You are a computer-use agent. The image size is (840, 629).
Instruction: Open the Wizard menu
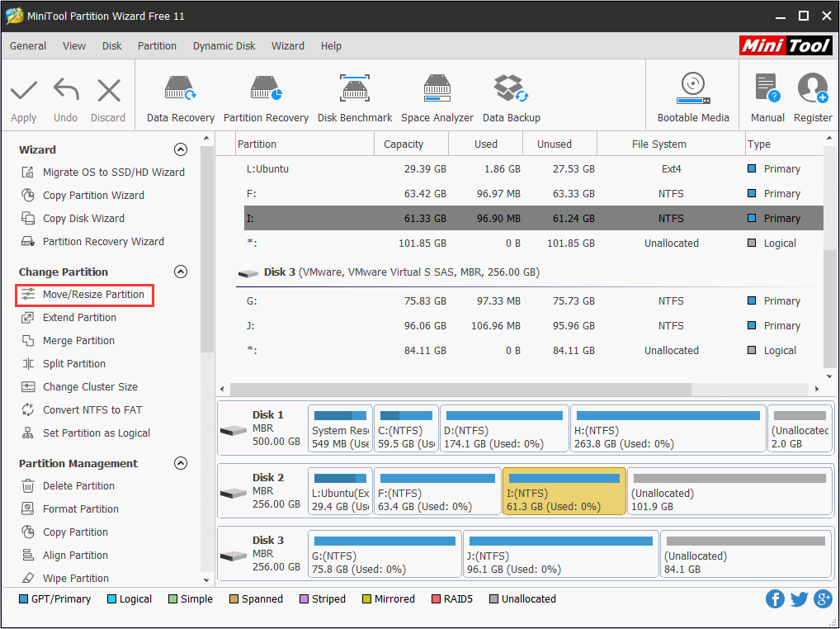click(288, 46)
